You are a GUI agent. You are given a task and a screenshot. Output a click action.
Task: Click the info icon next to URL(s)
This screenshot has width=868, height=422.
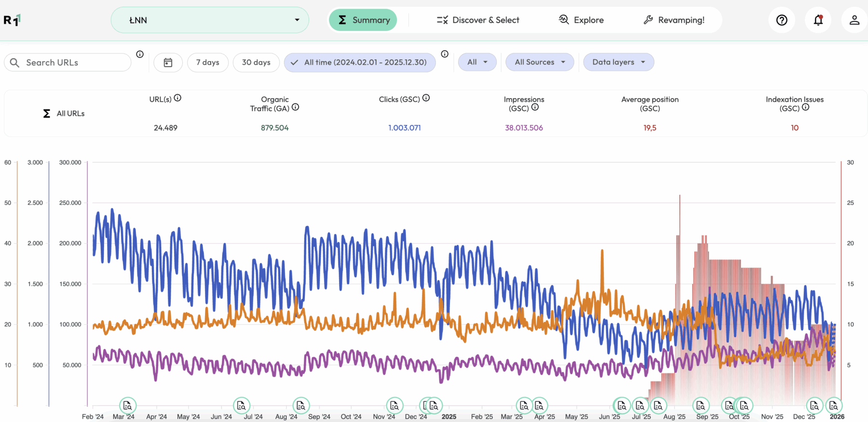tap(177, 98)
